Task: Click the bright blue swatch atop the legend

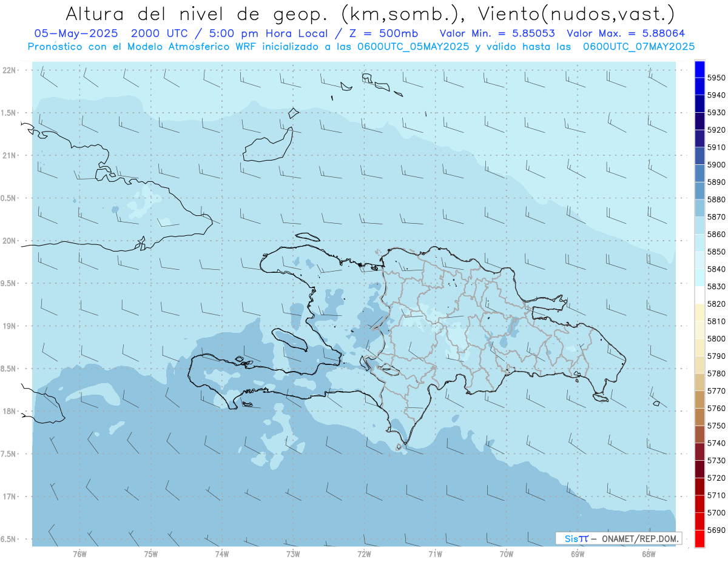Action: (699, 70)
